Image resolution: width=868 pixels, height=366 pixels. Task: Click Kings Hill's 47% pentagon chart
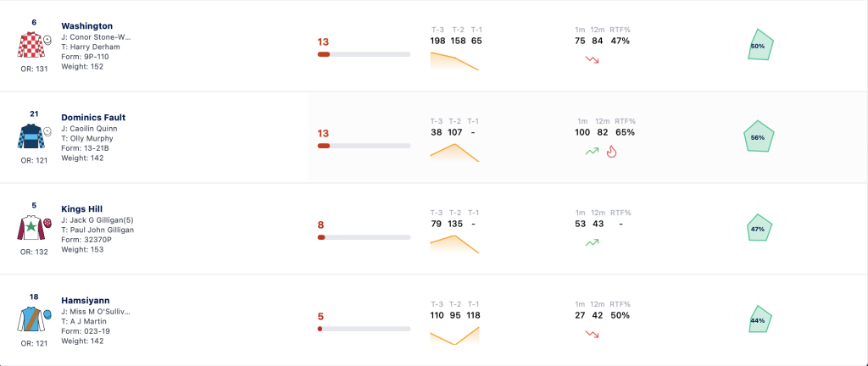[x=759, y=229]
